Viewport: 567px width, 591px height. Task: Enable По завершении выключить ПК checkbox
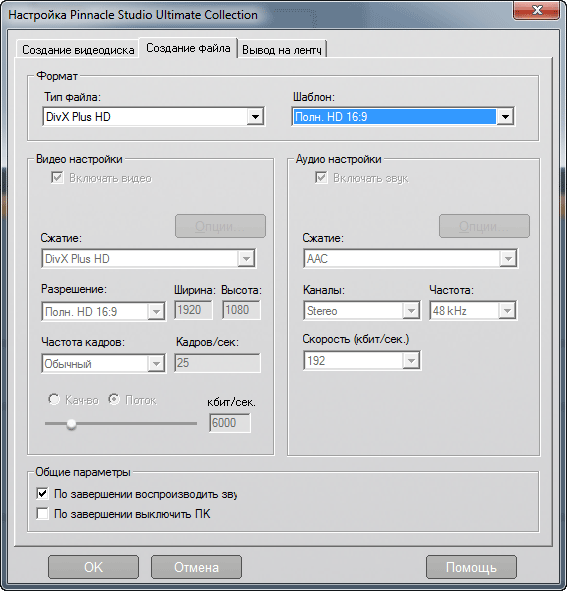click(43, 513)
